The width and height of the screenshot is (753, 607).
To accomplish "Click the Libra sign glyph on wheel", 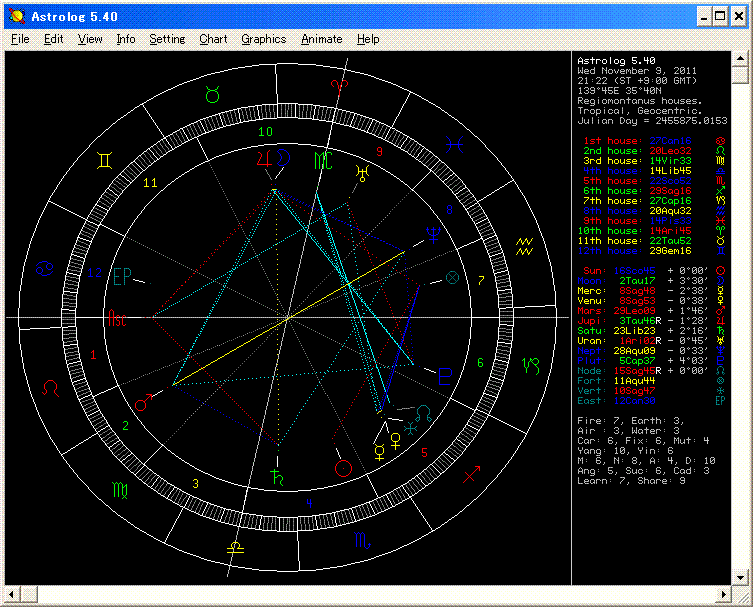I will [x=235, y=547].
